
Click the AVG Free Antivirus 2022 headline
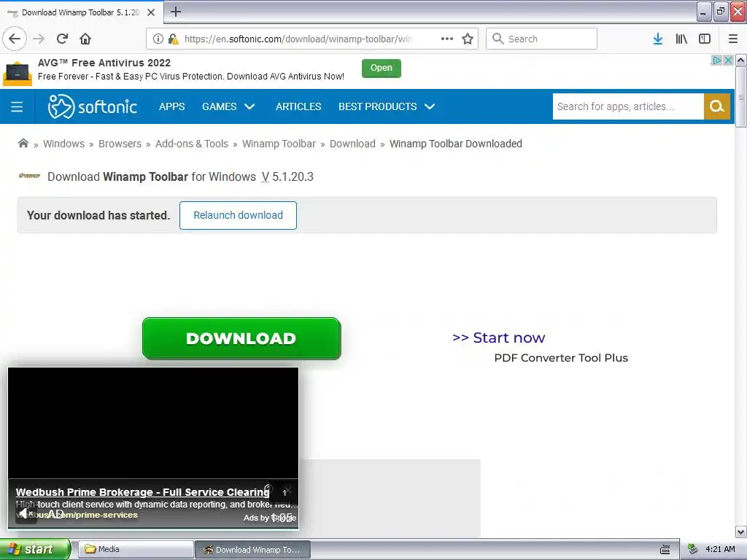104,63
